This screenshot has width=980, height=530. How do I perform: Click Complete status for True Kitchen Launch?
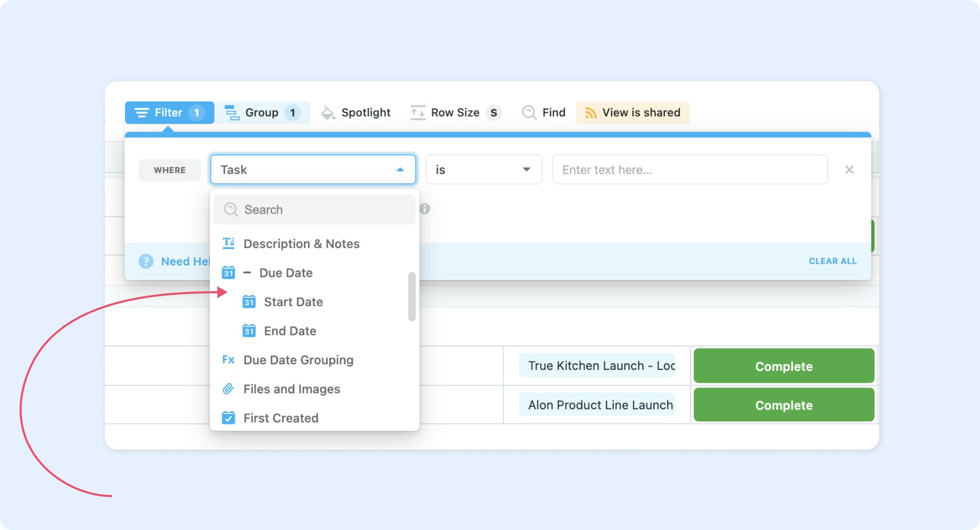[784, 366]
